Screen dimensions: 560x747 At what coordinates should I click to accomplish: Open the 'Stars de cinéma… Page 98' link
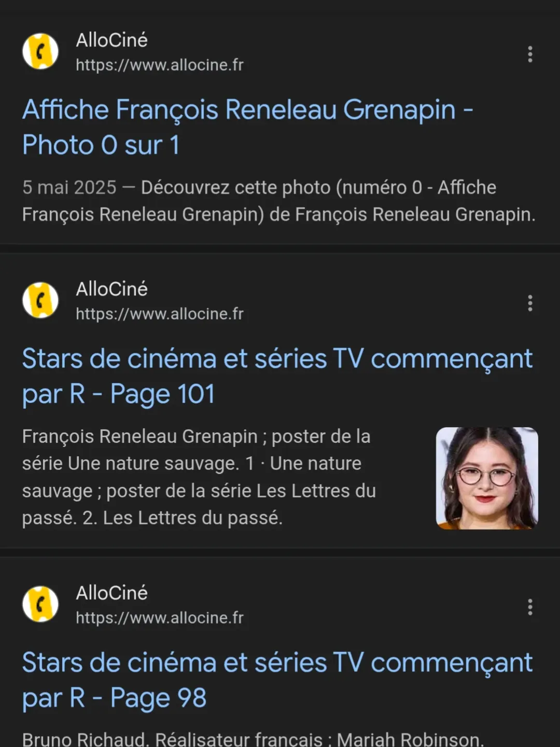pos(277,680)
